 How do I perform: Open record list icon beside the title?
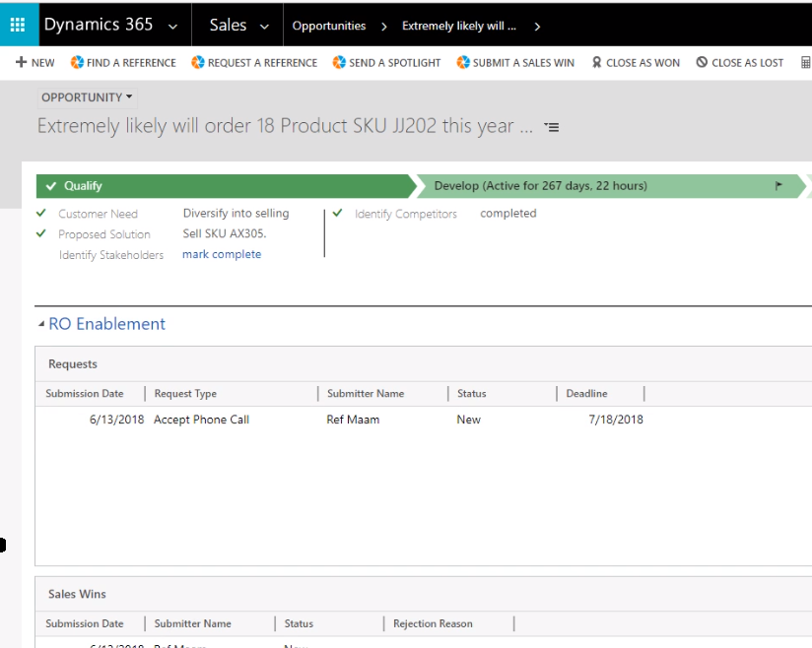[552, 127]
